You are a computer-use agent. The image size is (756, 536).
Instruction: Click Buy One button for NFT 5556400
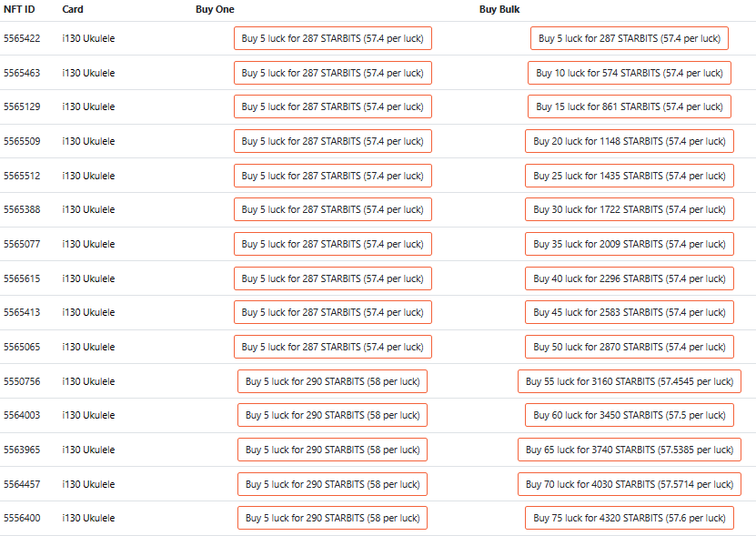pyautogui.click(x=332, y=518)
